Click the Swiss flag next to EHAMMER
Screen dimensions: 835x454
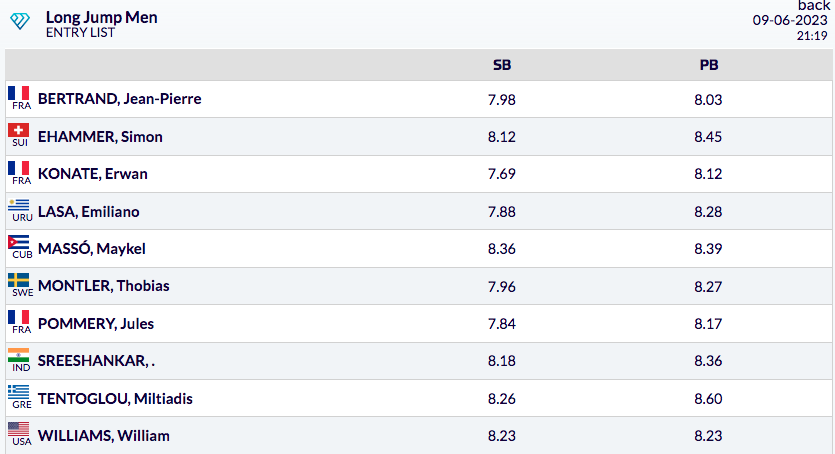[19, 131]
